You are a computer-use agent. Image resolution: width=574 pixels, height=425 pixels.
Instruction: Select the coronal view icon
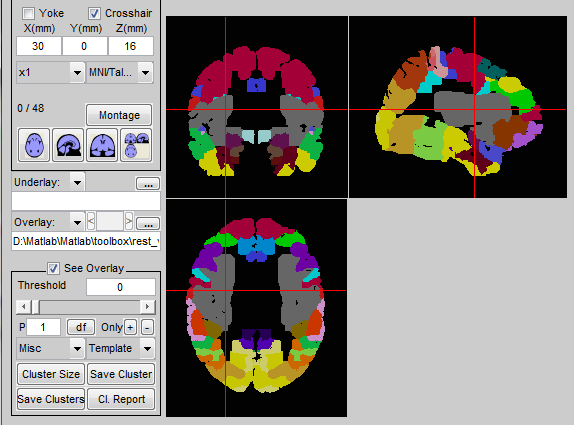[102, 145]
